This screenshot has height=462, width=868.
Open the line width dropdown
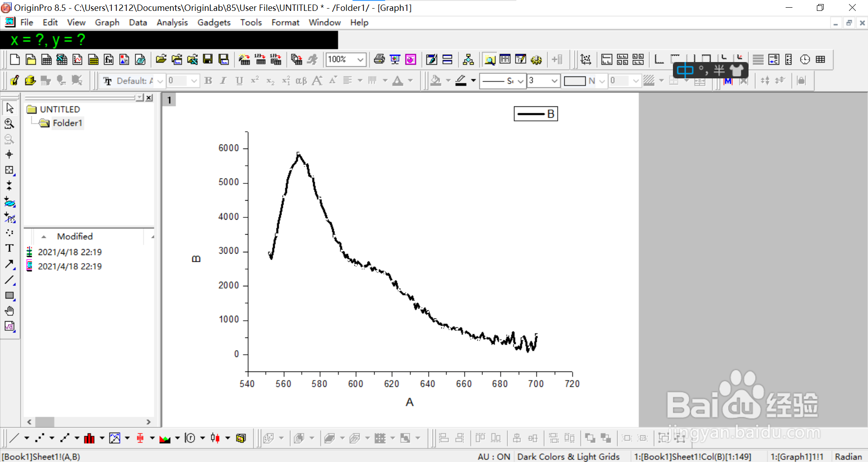554,81
